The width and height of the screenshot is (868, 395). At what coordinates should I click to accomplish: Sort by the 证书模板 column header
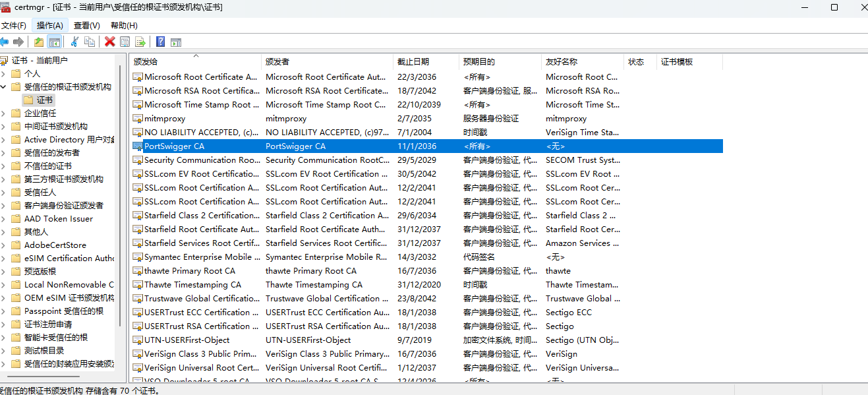point(689,61)
